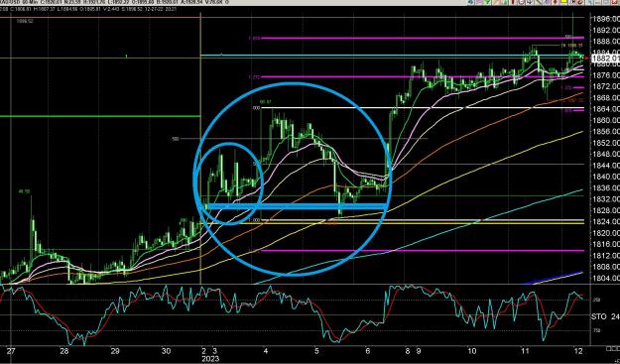Viewport: 620px width, 364px height.
Task: Click the 1876.00 price axis label
Action: click(x=605, y=74)
